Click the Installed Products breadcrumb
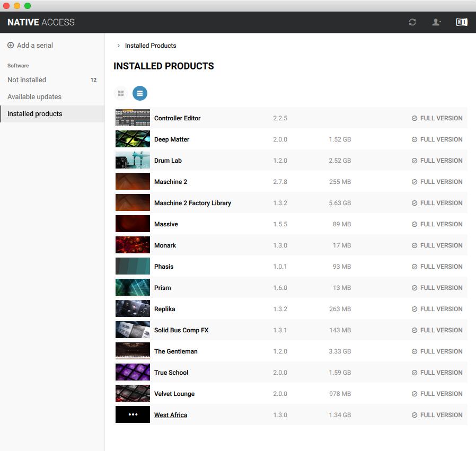This screenshot has height=451, width=476. pos(151,46)
